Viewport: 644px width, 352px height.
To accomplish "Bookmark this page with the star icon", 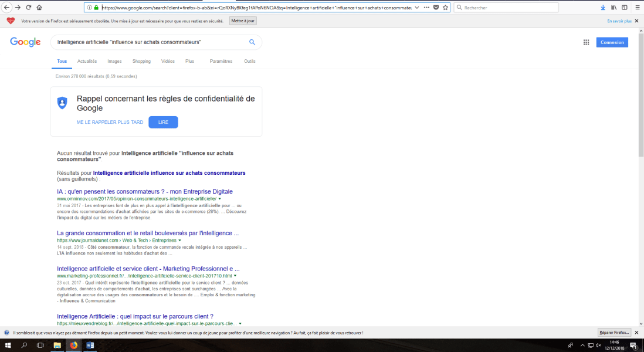I will (445, 8).
